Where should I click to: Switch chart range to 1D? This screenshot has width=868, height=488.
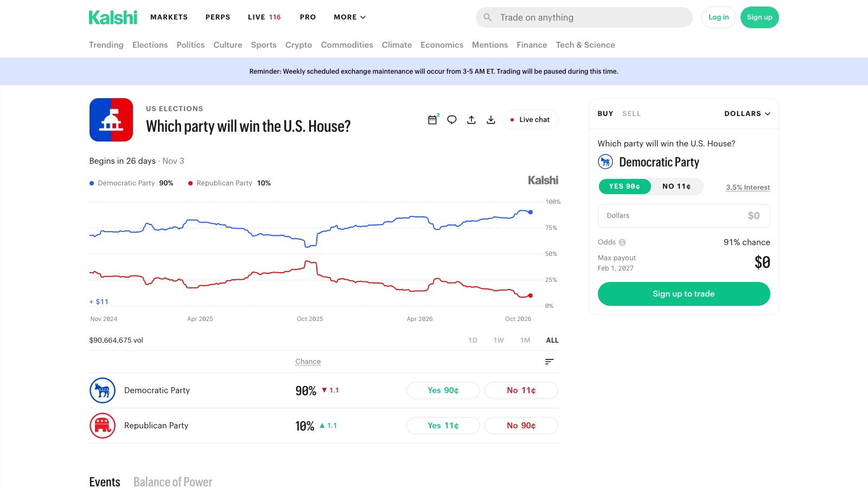tap(473, 341)
